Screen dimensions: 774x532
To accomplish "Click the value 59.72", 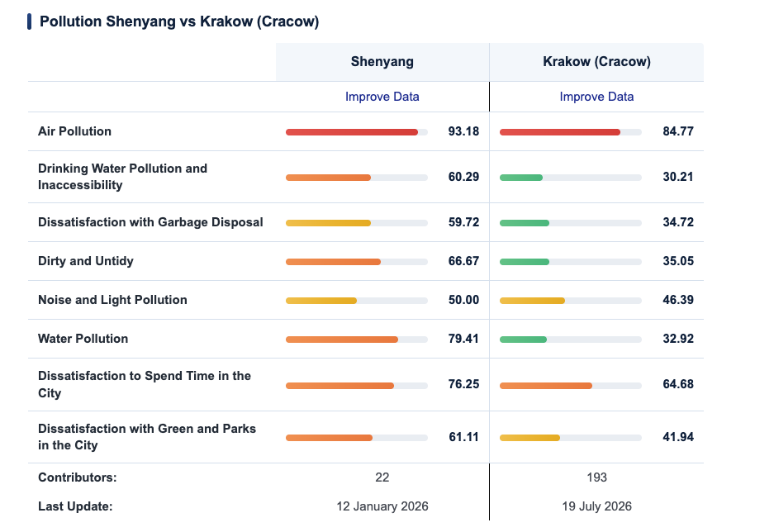I will pos(463,222).
